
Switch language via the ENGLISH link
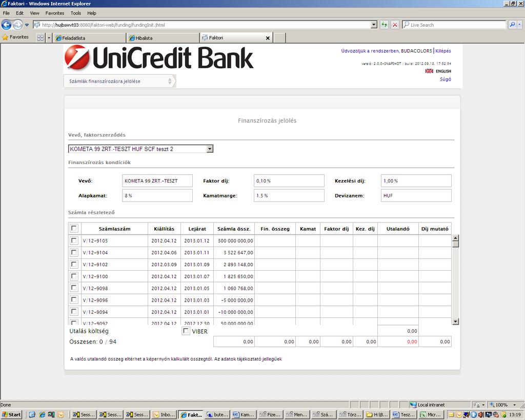click(x=443, y=71)
